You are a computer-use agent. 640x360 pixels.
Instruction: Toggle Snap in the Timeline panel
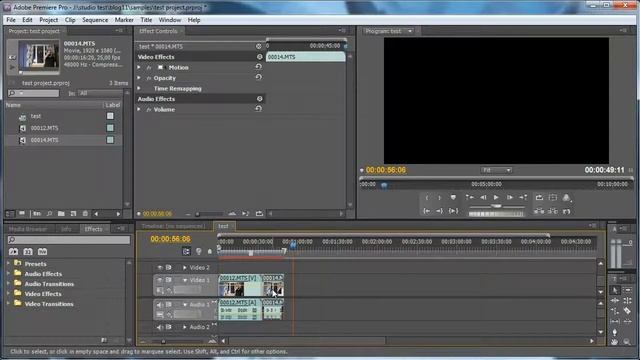(186, 251)
